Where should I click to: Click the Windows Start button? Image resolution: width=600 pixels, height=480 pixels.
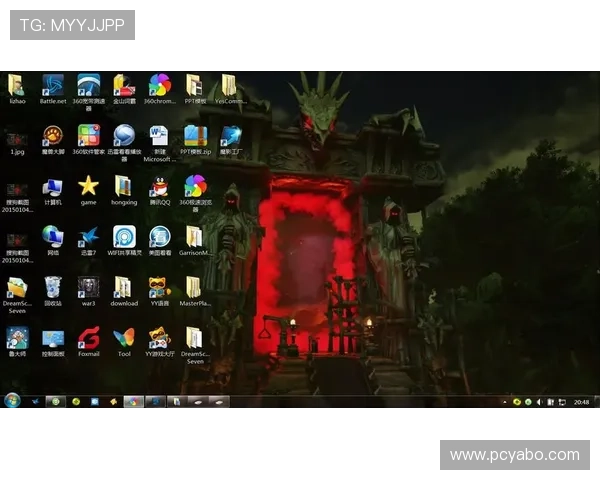click(x=12, y=400)
